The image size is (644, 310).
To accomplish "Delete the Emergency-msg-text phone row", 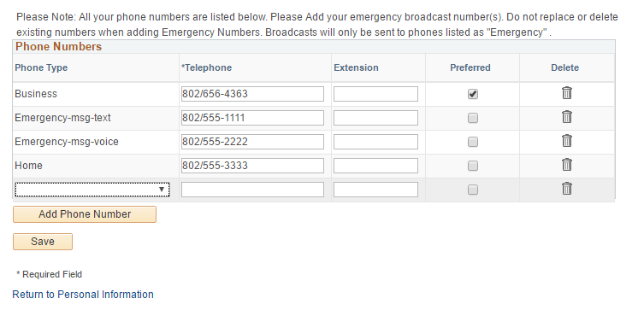I will click(x=566, y=117).
